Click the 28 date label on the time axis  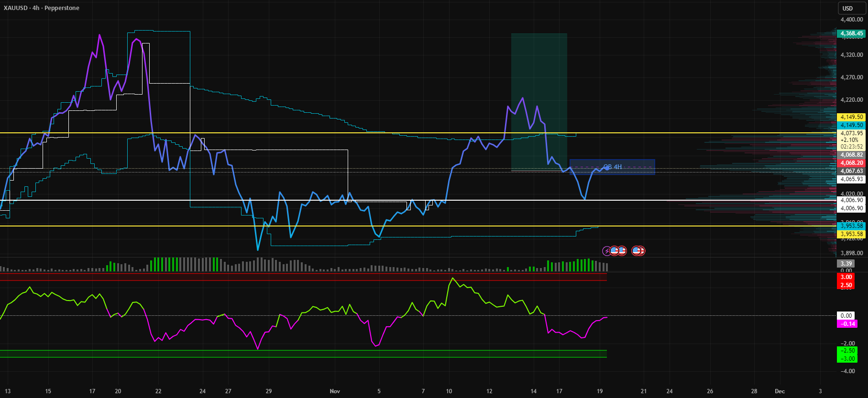(x=754, y=391)
